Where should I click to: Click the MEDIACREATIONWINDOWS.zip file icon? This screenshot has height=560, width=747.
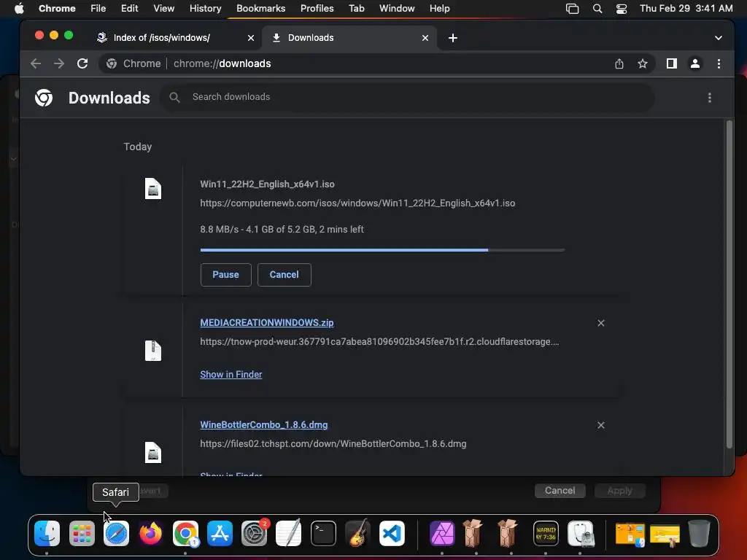pyautogui.click(x=153, y=351)
